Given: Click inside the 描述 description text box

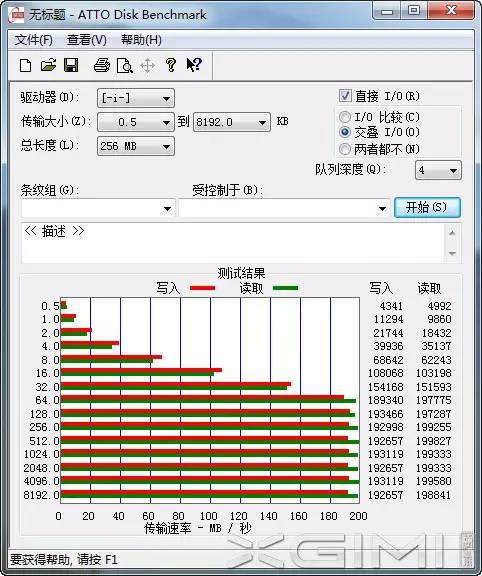Looking at the screenshot, I should [x=233, y=242].
